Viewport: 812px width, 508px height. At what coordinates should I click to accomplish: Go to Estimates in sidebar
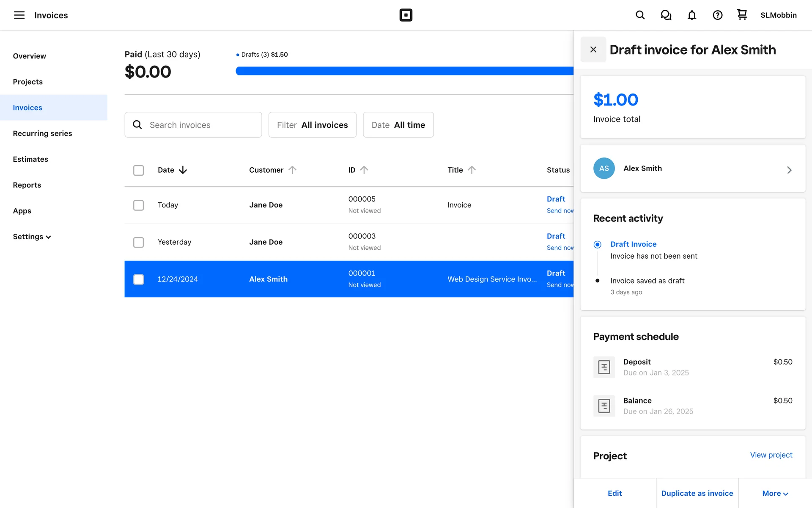click(x=30, y=159)
